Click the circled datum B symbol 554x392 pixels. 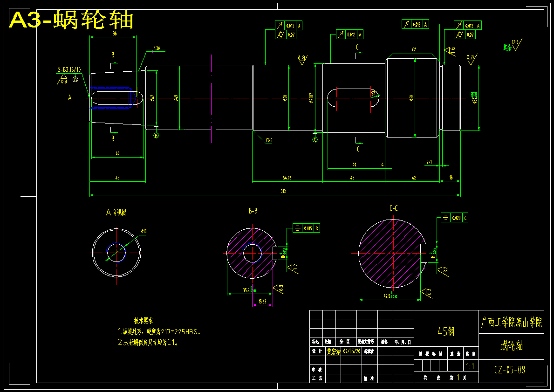coord(156,135)
